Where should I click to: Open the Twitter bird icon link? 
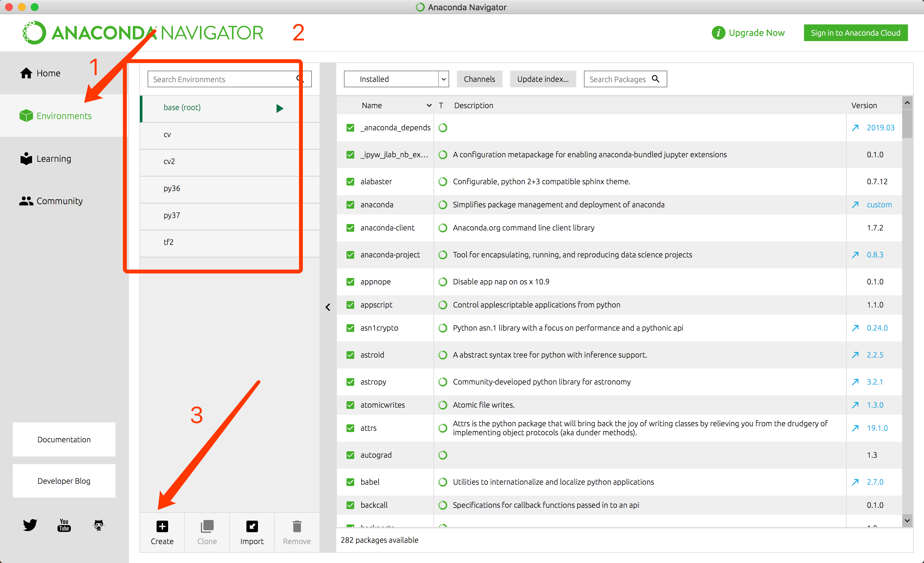30,524
